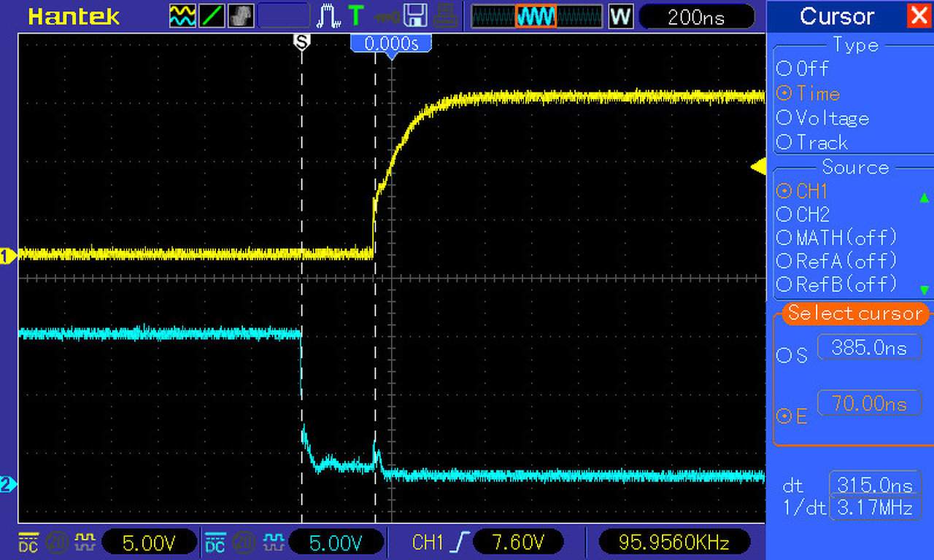Click the pulse waveform acquisition icon
Image resolution: width=934 pixels, height=560 pixels.
(328, 16)
